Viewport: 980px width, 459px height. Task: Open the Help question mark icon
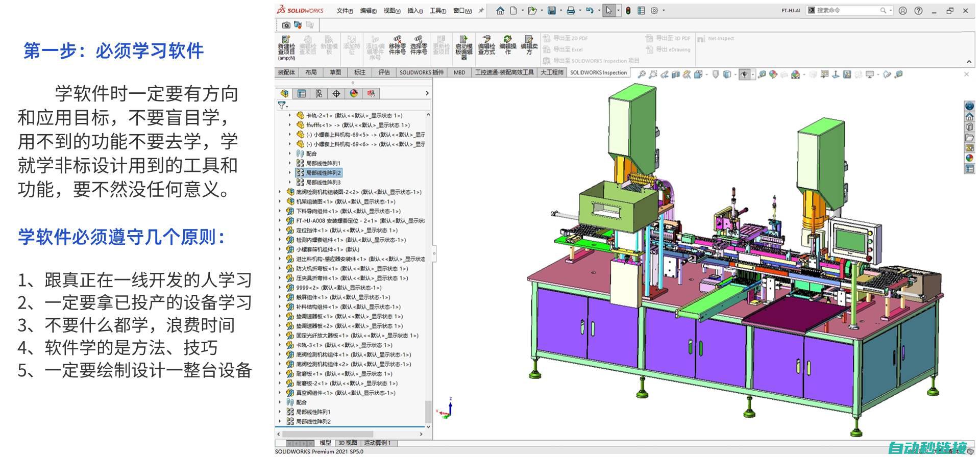click(918, 10)
